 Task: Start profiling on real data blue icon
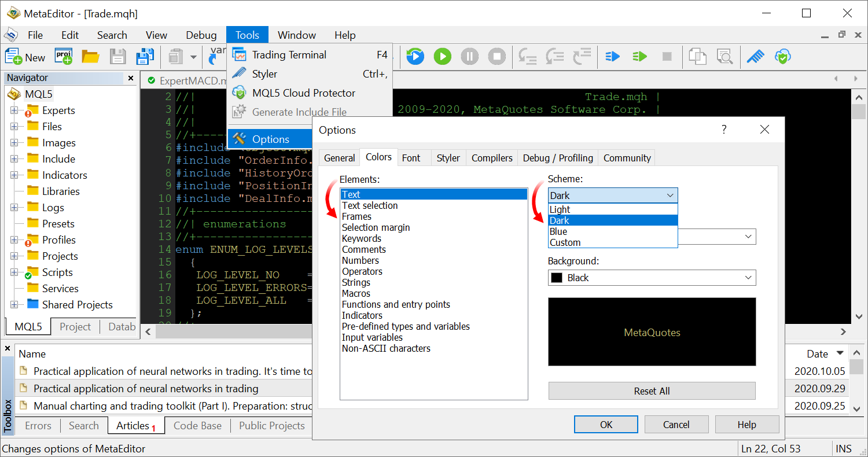pyautogui.click(x=612, y=57)
